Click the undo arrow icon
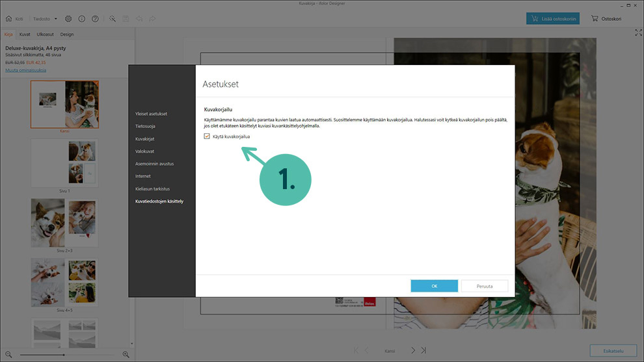 click(x=139, y=19)
